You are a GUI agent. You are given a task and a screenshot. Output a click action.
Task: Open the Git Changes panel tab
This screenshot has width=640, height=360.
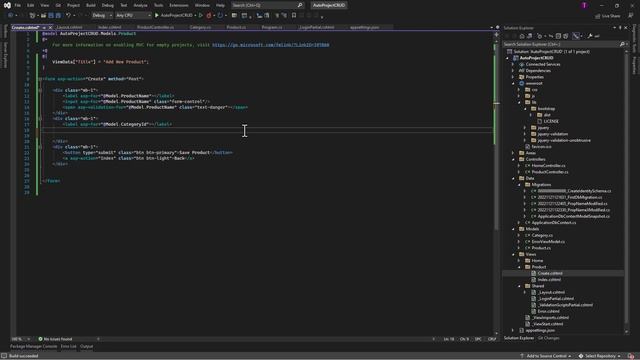point(549,338)
